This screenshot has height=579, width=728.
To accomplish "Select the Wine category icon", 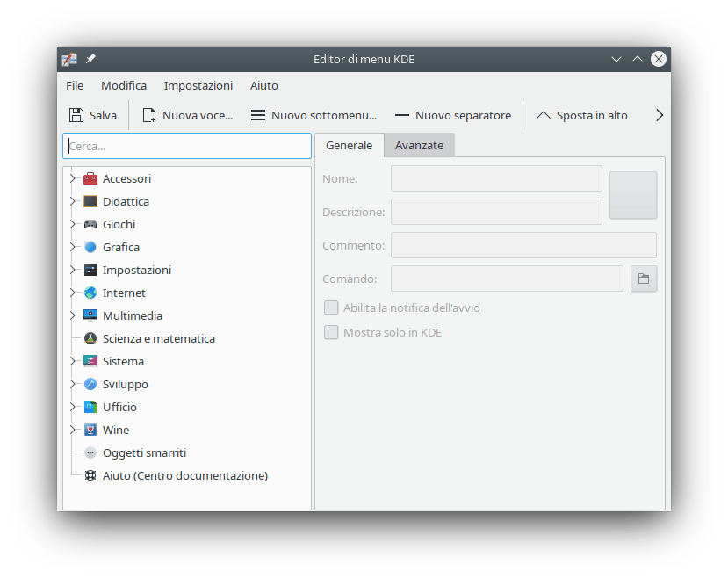I will click(x=90, y=430).
